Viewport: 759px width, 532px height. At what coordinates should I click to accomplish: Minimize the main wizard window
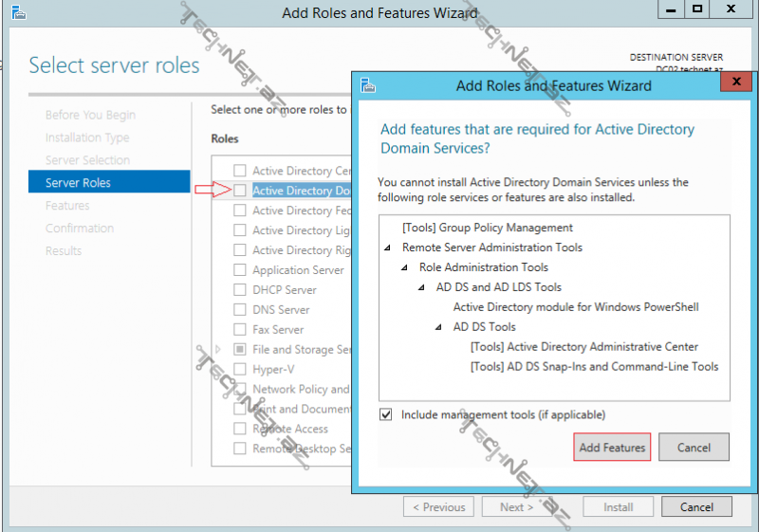[670, 9]
